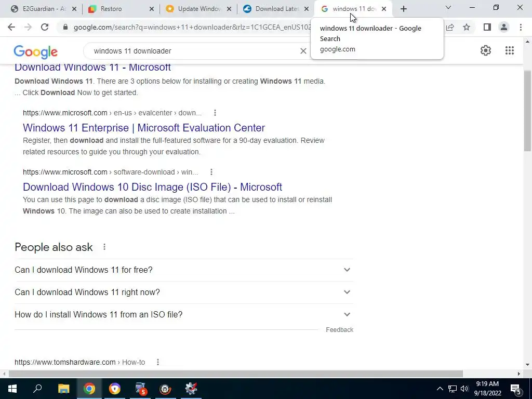Expand Can I download Windows 11 right now
This screenshot has width=532, height=399.
pos(184,292)
